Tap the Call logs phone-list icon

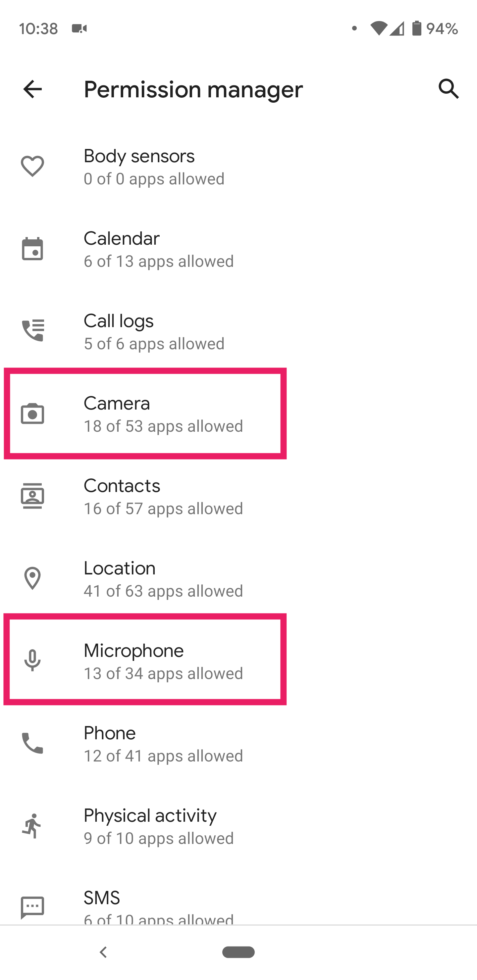33,331
